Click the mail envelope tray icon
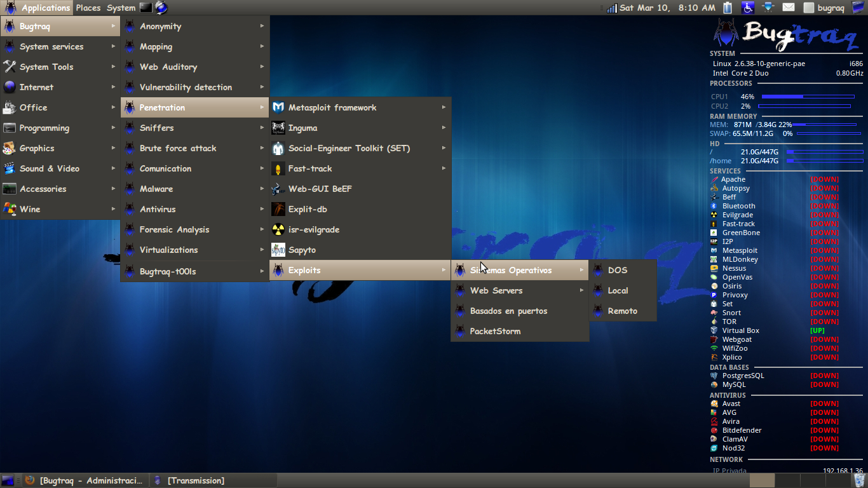The image size is (868, 488). pos(789,8)
